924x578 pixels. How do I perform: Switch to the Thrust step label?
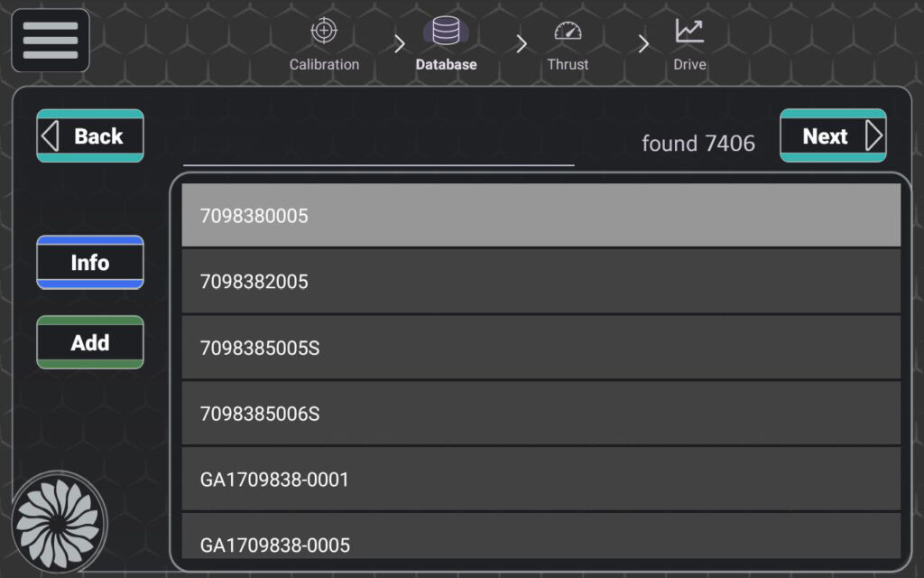(x=568, y=65)
